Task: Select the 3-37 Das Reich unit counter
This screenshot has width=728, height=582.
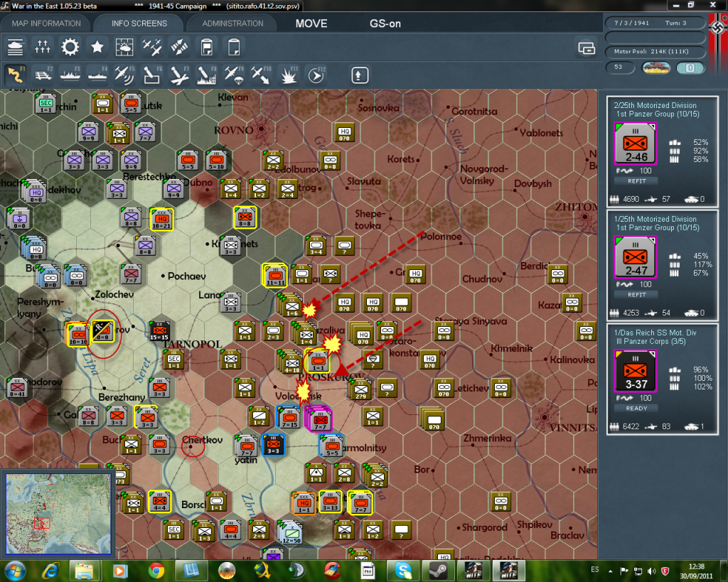Action: pyautogui.click(x=636, y=371)
